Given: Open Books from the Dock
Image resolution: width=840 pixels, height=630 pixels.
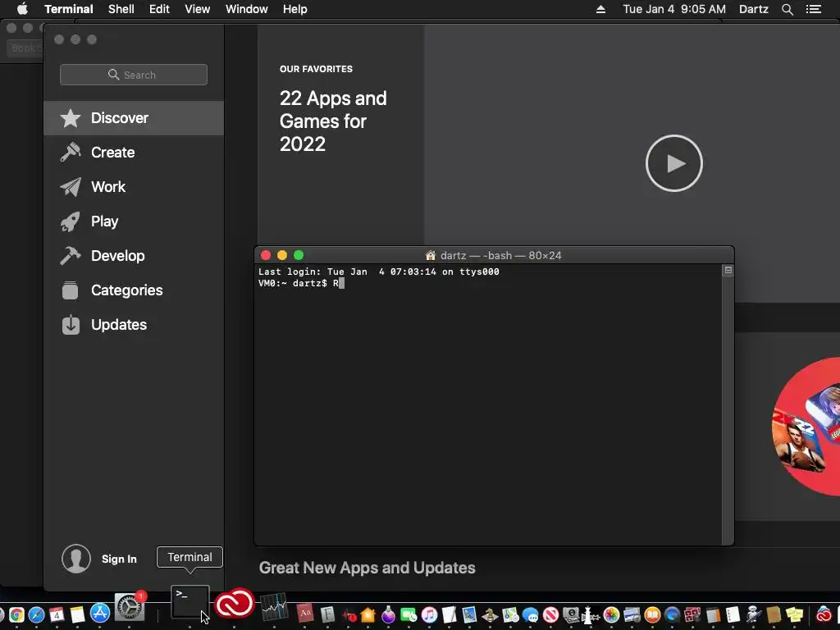Looking at the screenshot, I should 652,615.
